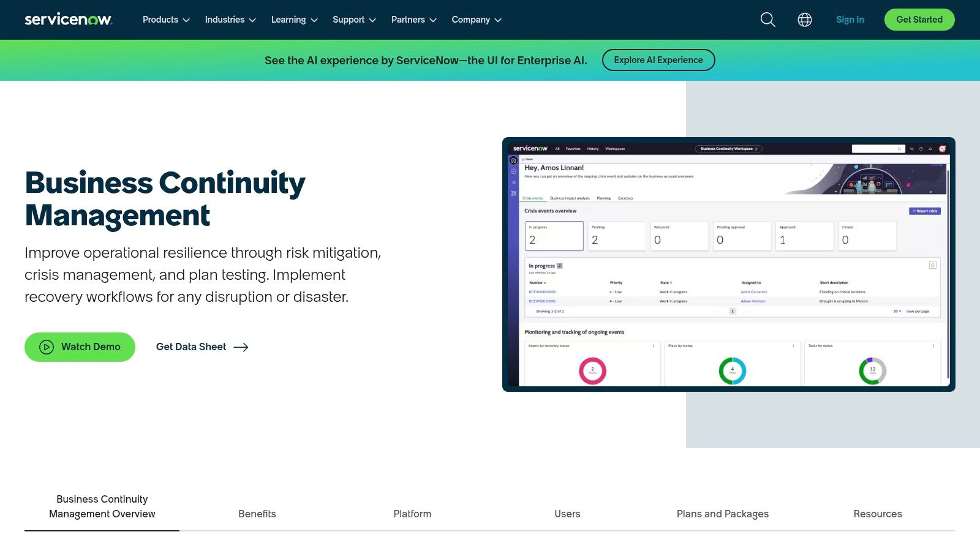Click the Explore AI Experience button
This screenshot has height=551, width=980.
pos(658,60)
